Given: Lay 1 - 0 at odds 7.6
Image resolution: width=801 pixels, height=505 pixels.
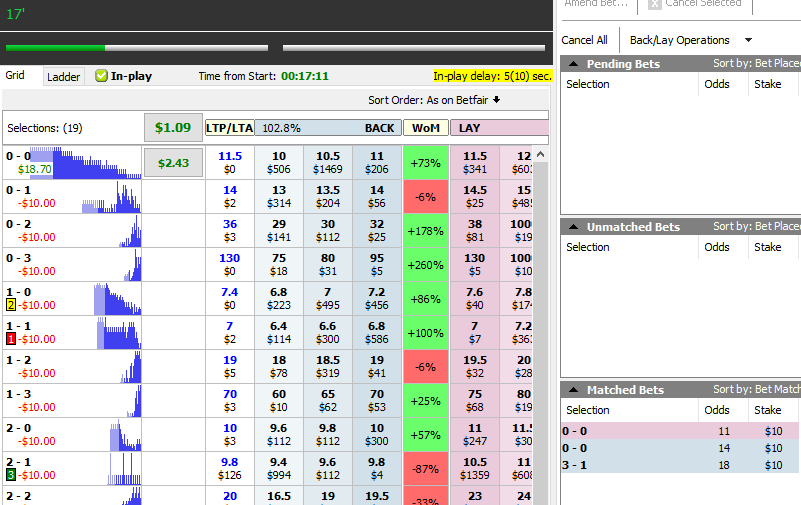Looking at the screenshot, I should pos(475,299).
